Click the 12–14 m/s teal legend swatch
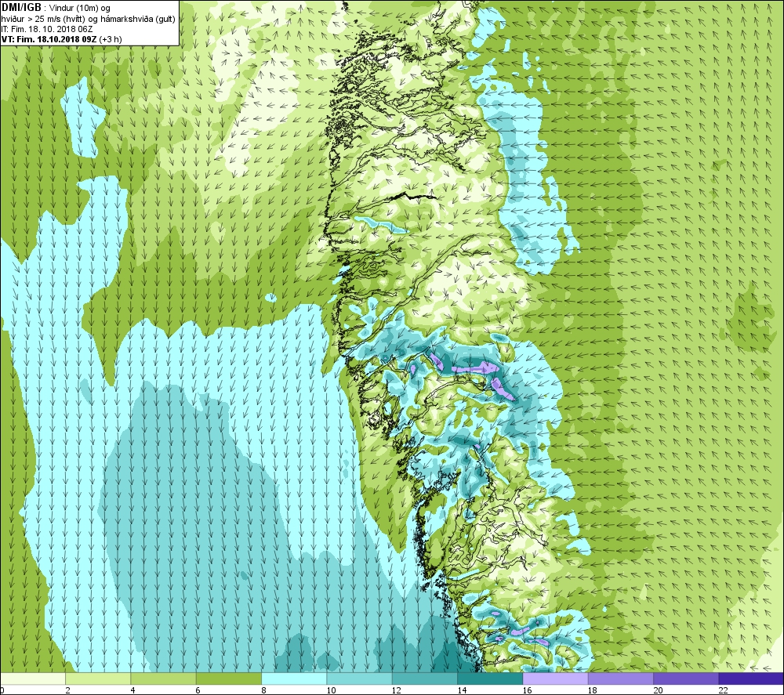Image resolution: width=784 pixels, height=695 pixels. (x=424, y=679)
